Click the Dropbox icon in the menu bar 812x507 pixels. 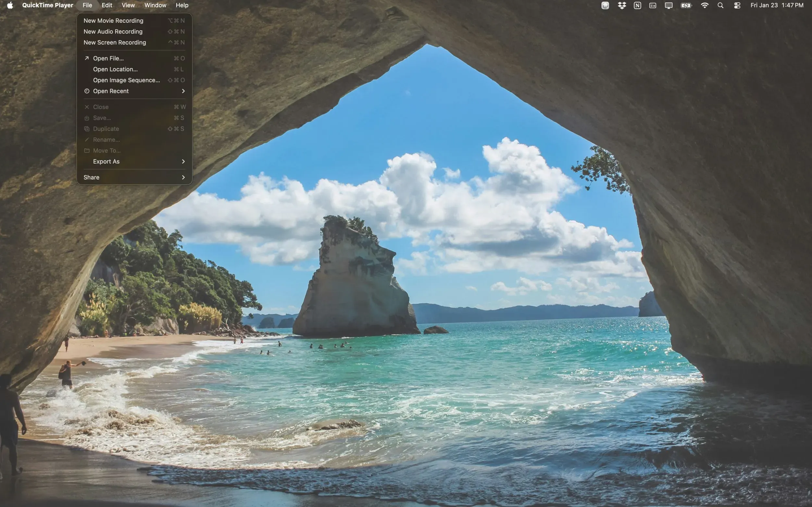(621, 5)
